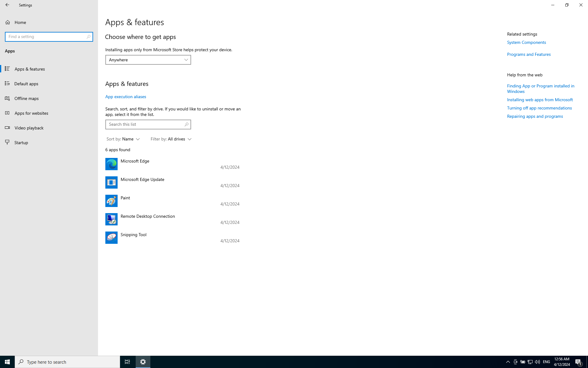Open the Choose where to get apps dropdown
Image resolution: width=588 pixels, height=368 pixels.
point(148,59)
